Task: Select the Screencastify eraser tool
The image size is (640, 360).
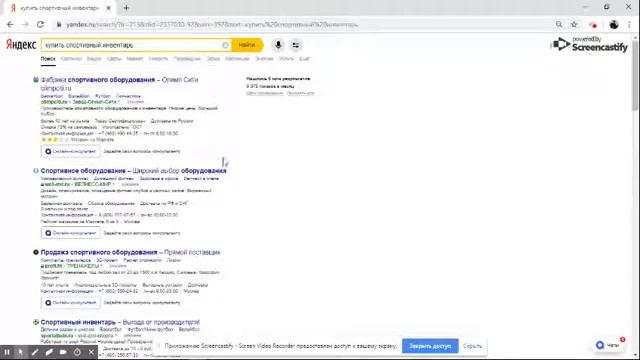Action: [49, 352]
